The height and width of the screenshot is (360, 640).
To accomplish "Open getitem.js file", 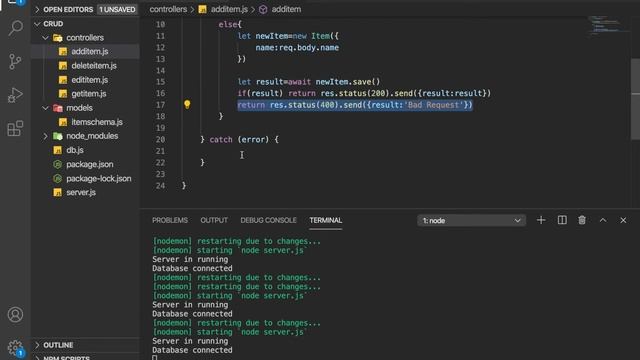I will coord(89,93).
